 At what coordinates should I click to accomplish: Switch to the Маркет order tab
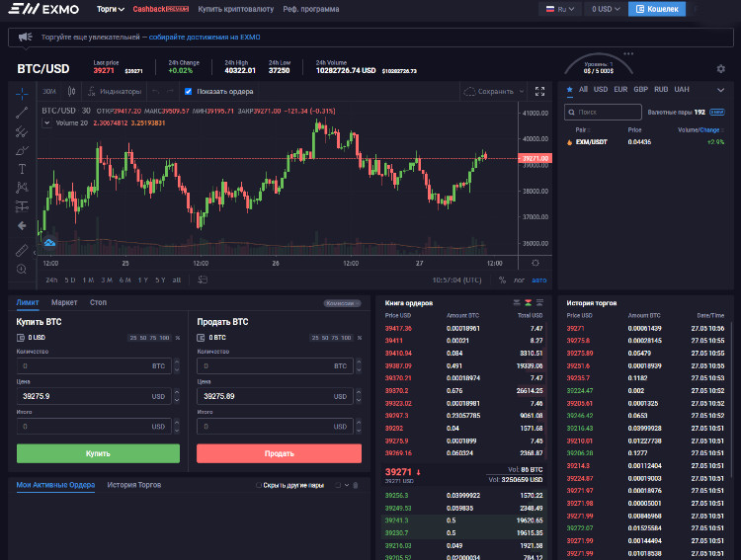pos(64,302)
